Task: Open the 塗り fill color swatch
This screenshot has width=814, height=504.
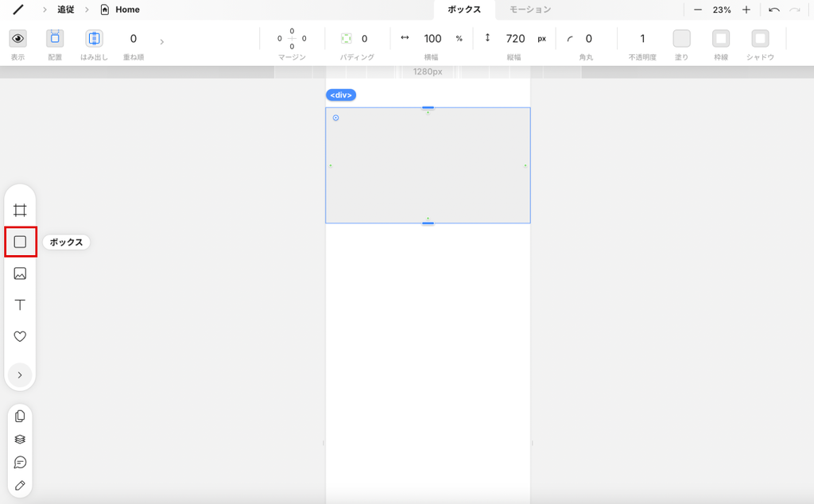Action: (x=681, y=38)
